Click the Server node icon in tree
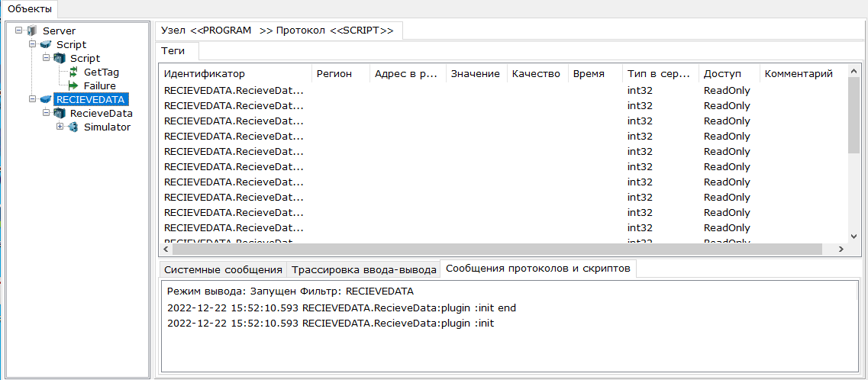This screenshot has height=380, width=868. (33, 31)
